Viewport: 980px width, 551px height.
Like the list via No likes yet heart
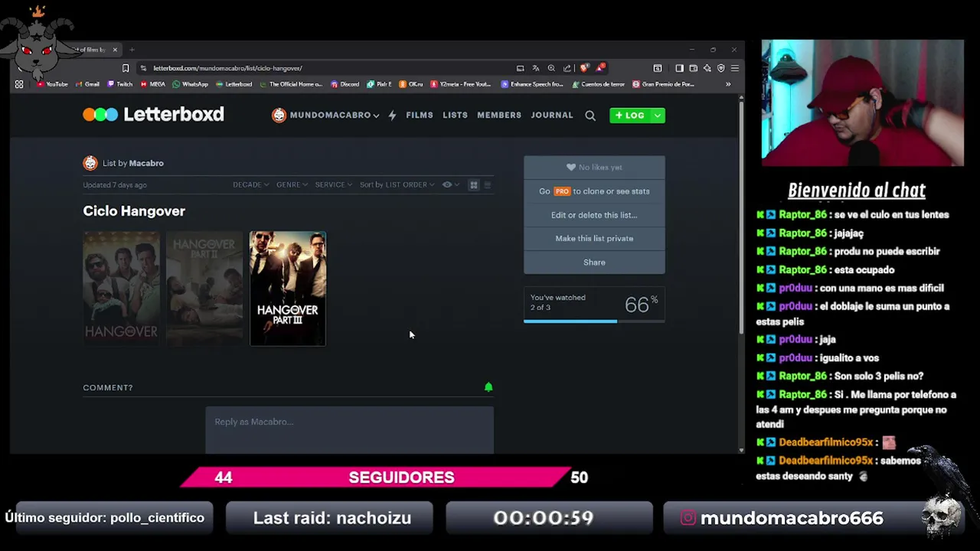pos(594,167)
